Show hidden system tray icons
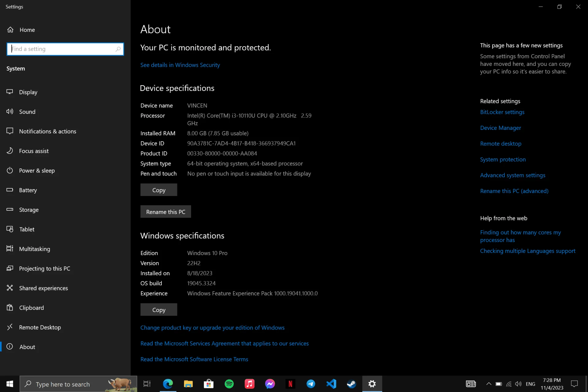The height and width of the screenshot is (392, 588). 489,384
